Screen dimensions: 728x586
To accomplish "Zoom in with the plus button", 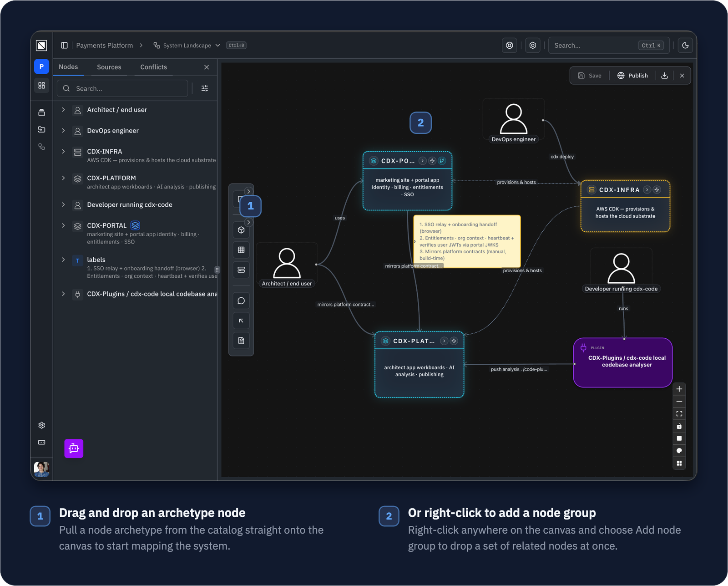I will [679, 389].
